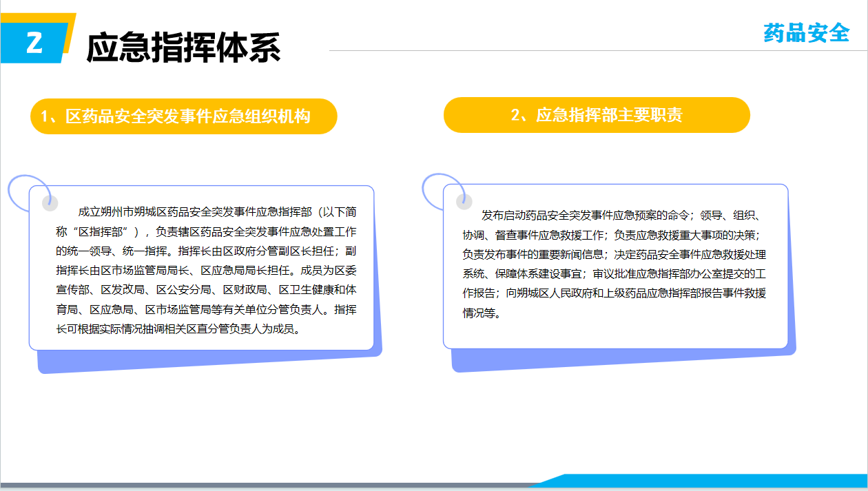Image resolution: width=868 pixels, height=491 pixels.
Task: Click the 药品安全 label at top right
Action: pyautogui.click(x=806, y=32)
